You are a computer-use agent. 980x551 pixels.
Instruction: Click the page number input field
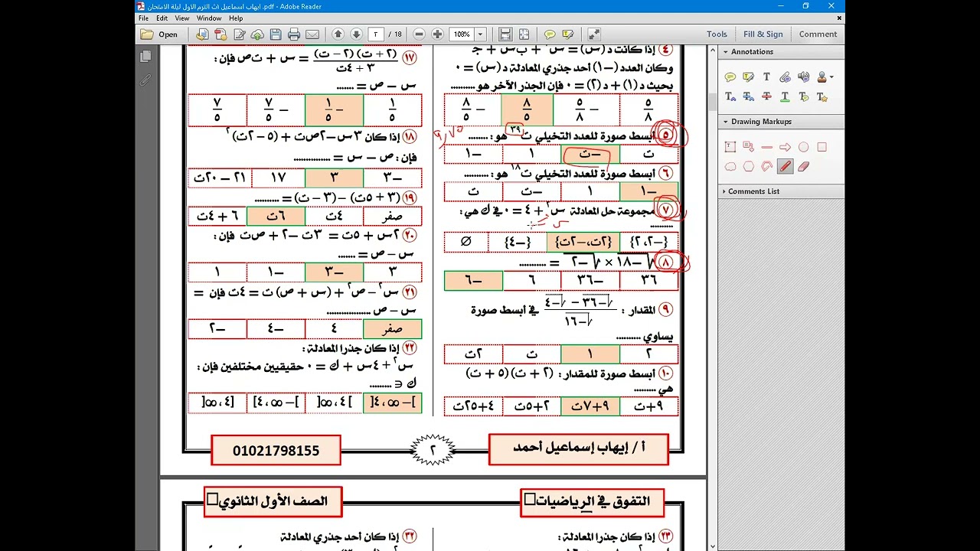375,34
